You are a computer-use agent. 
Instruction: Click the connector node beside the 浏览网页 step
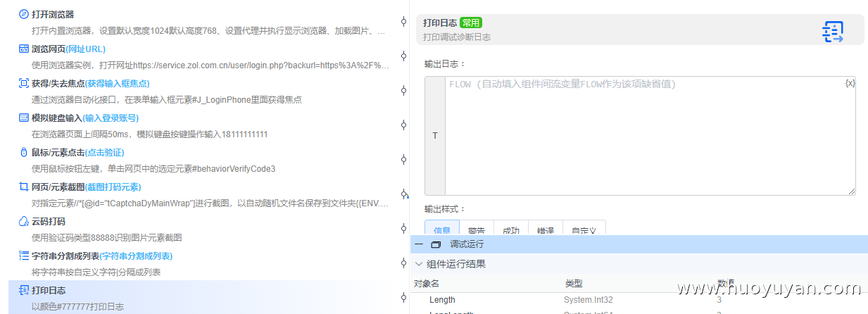click(403, 56)
